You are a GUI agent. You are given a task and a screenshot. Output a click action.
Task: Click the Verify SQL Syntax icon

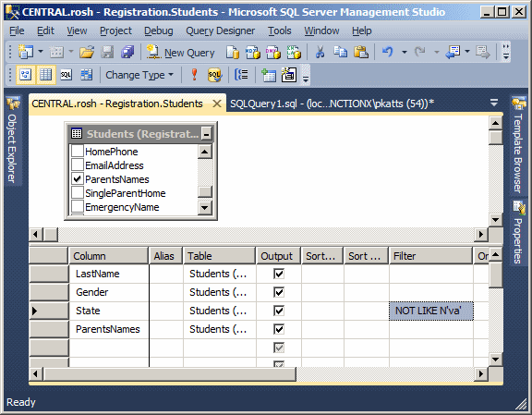tap(214, 74)
